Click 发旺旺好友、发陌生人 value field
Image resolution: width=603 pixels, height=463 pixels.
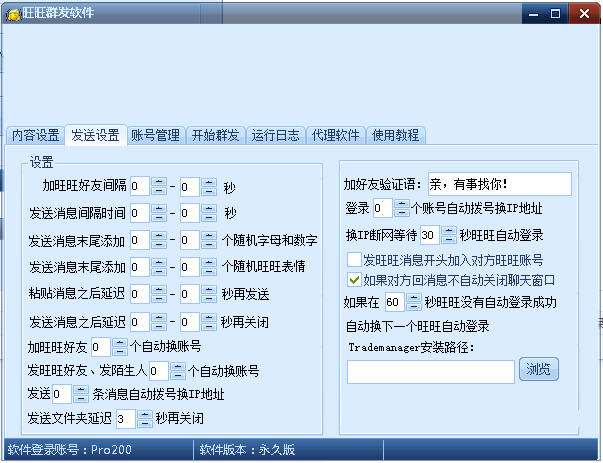[159, 371]
